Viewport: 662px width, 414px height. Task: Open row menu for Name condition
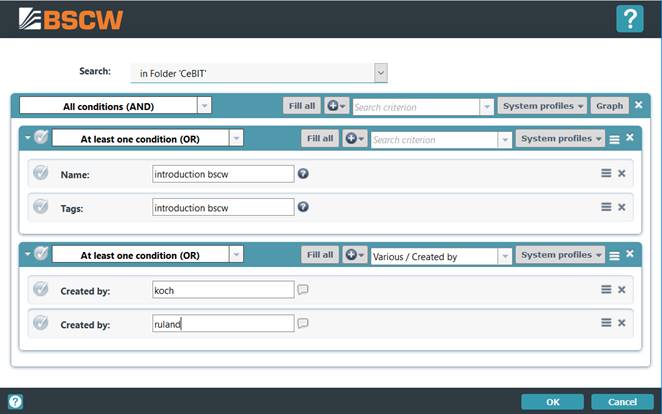tap(605, 173)
